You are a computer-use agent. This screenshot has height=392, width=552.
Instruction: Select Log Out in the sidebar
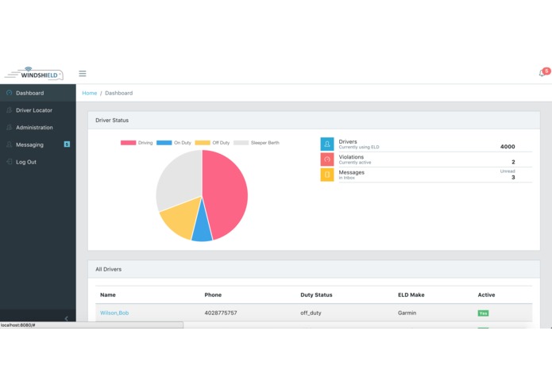click(38, 162)
